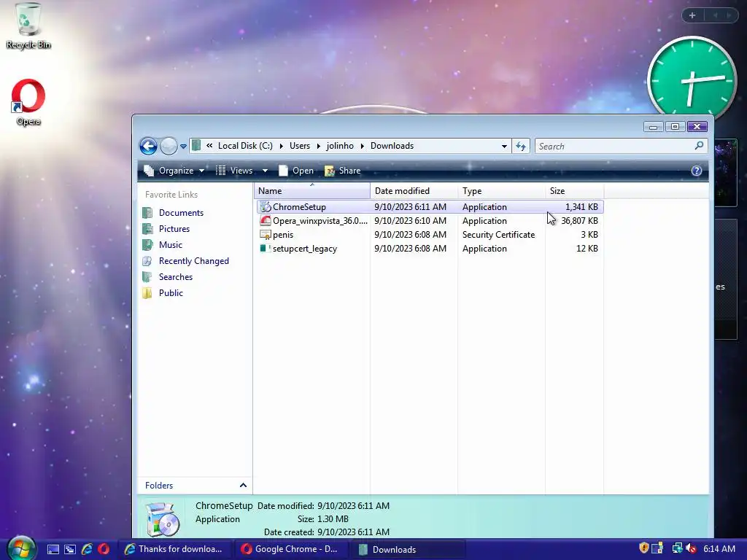
Task: Open the recent pages dropdown arrow
Action: 183,147
